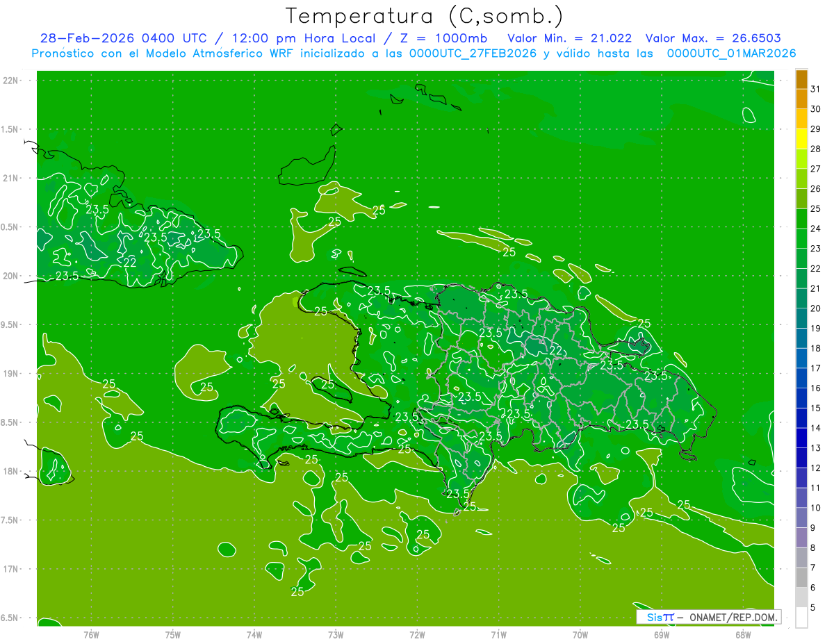Click the '8.5N' latitude axis label
This screenshot has height=644, width=834.
(10, 422)
